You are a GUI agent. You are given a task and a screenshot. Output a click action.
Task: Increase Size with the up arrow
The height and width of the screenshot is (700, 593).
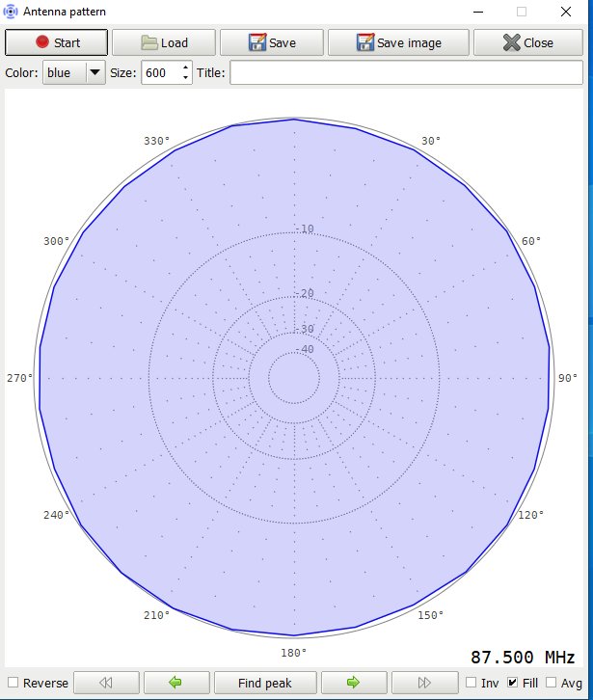click(x=185, y=68)
